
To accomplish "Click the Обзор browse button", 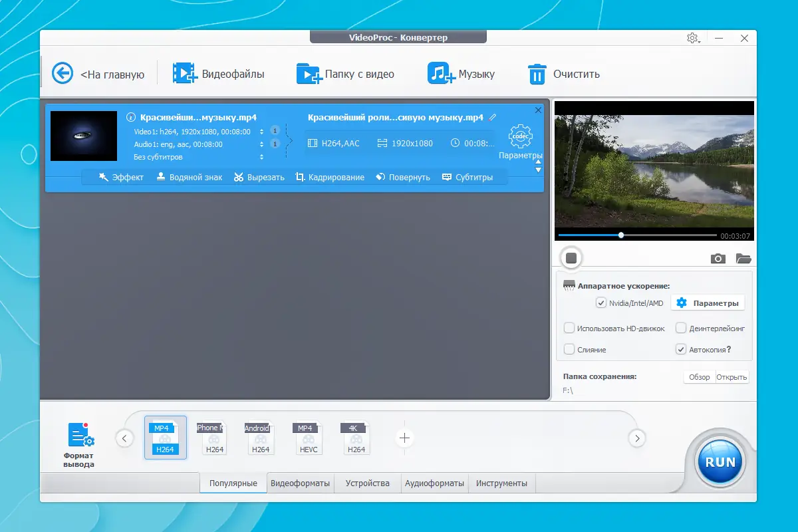I will pos(700,377).
